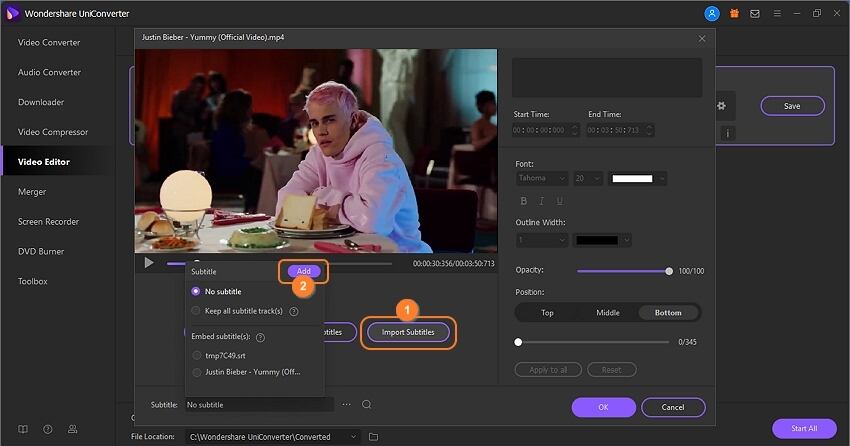Click Apply to all button

pos(548,370)
